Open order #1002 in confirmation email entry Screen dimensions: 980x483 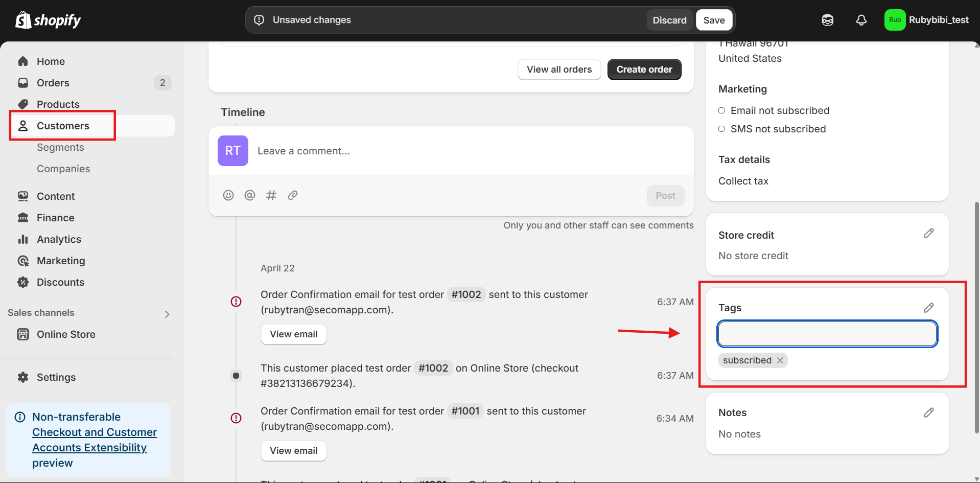tap(466, 294)
